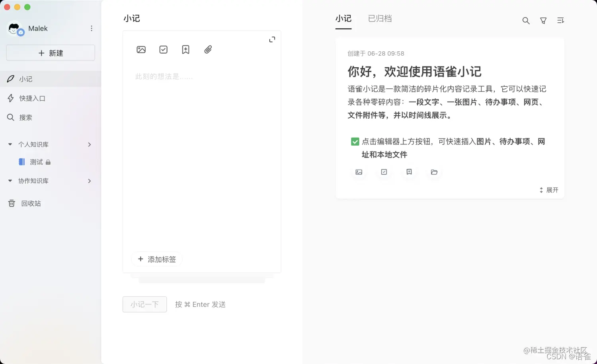Insert a to-do item via editor checkbox icon
597x364 pixels.
163,50
